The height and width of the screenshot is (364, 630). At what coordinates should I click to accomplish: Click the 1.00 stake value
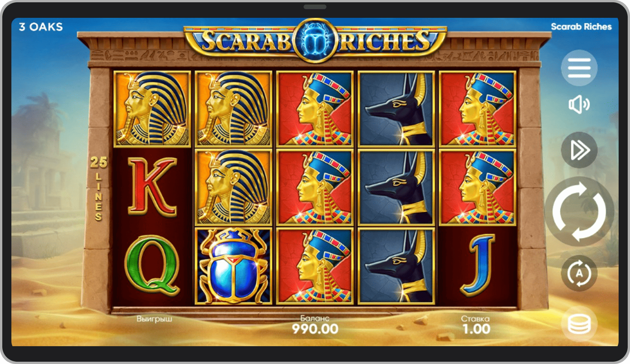click(x=476, y=329)
